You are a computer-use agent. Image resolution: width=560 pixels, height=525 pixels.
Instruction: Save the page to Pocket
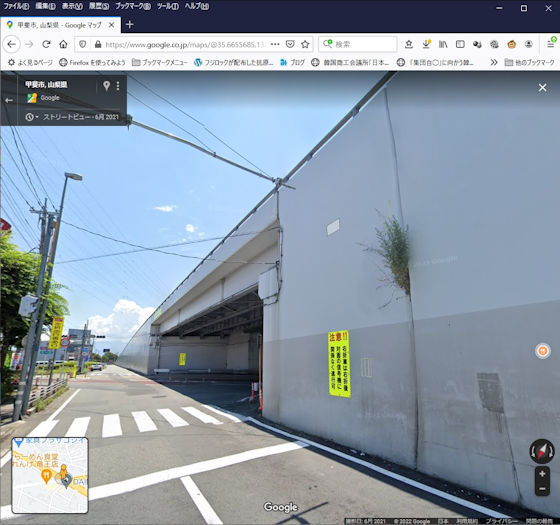290,44
